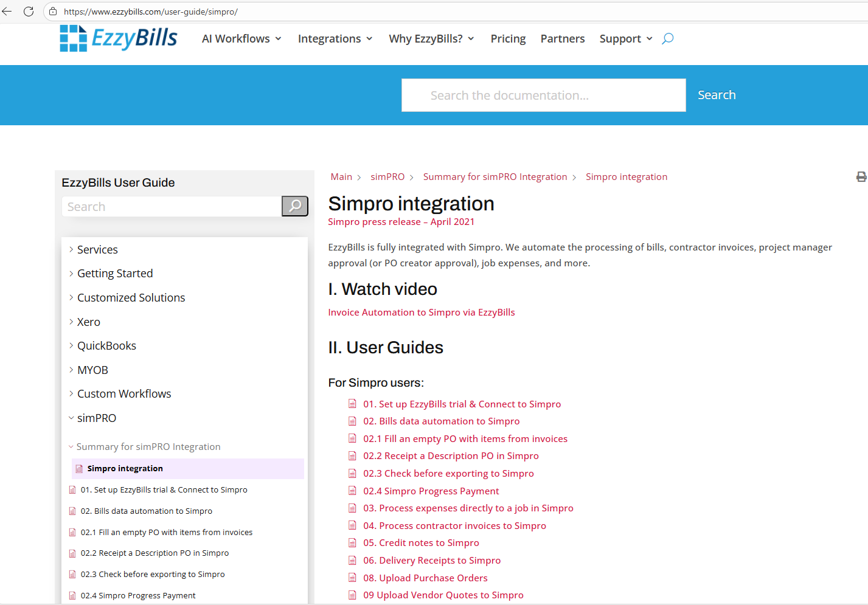Open the Invoice Automation to Simpro video link
The height and width of the screenshot is (605, 868).
(421, 312)
